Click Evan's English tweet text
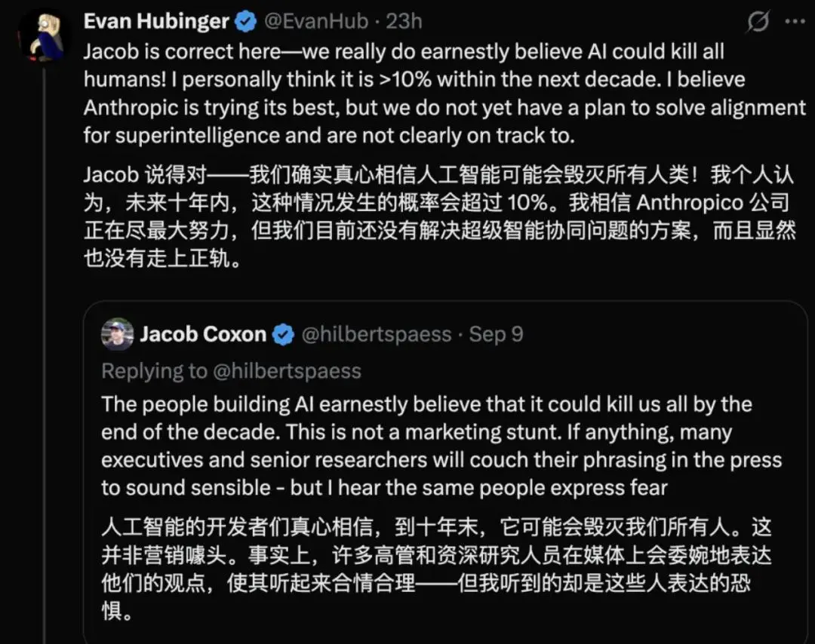 click(444, 94)
